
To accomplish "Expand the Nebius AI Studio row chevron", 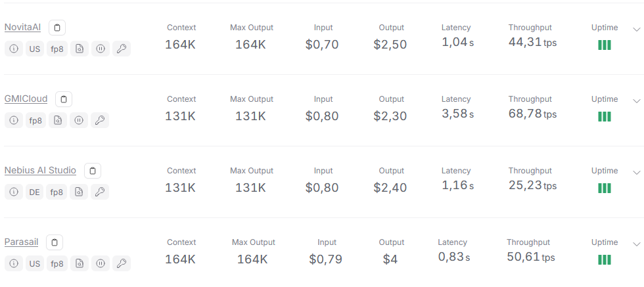I will click(637, 172).
